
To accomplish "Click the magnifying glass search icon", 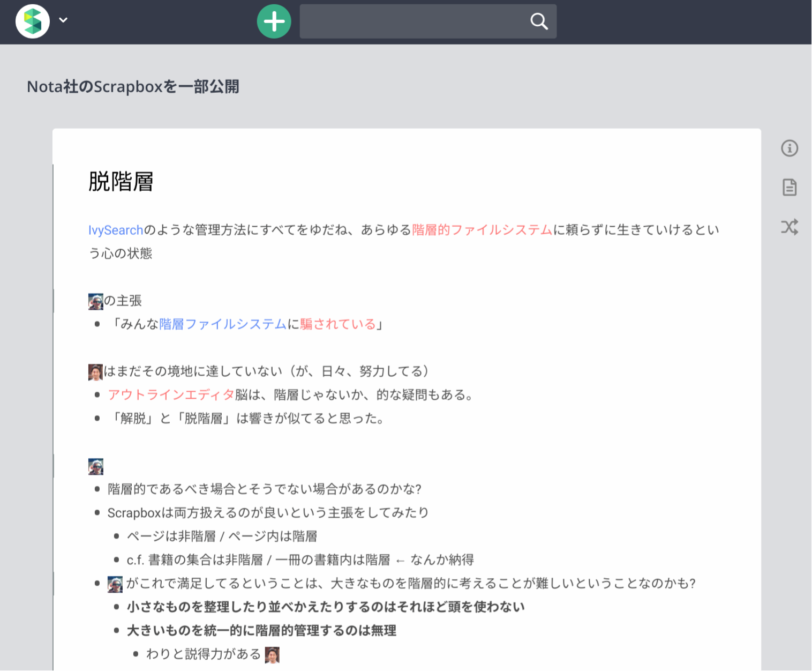I will [539, 21].
